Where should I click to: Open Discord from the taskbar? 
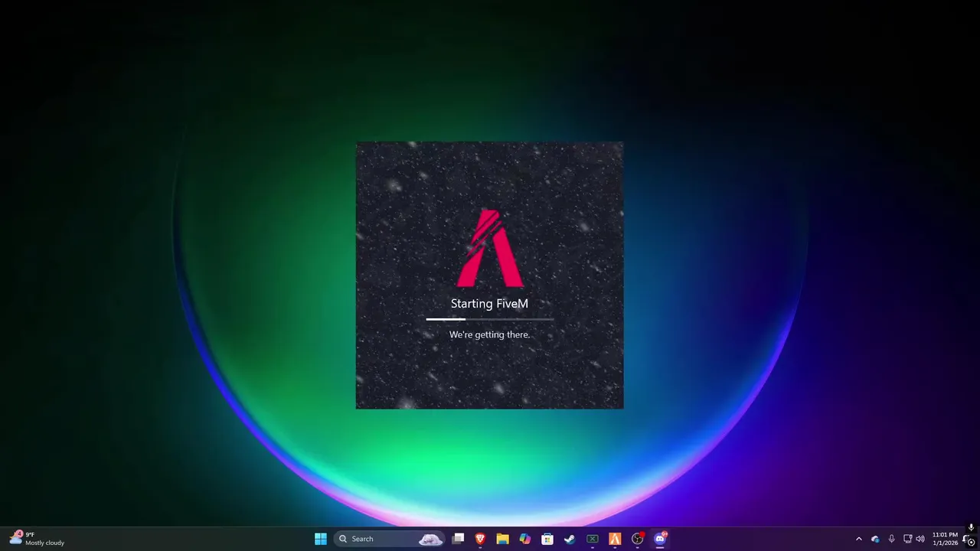[x=660, y=539]
